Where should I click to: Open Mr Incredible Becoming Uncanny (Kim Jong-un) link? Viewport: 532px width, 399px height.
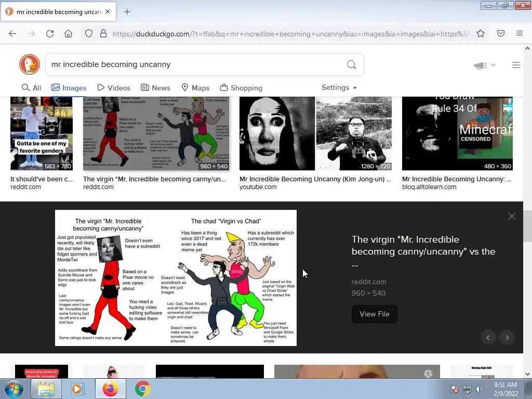(315, 179)
